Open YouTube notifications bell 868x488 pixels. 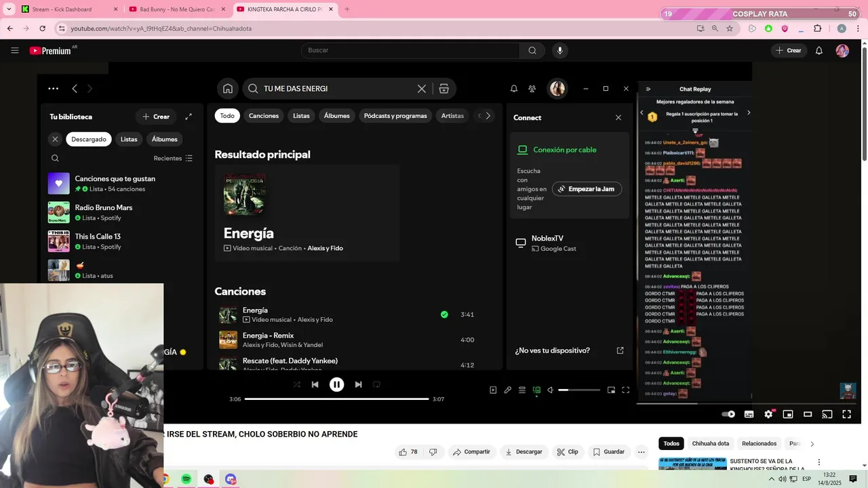coord(818,50)
